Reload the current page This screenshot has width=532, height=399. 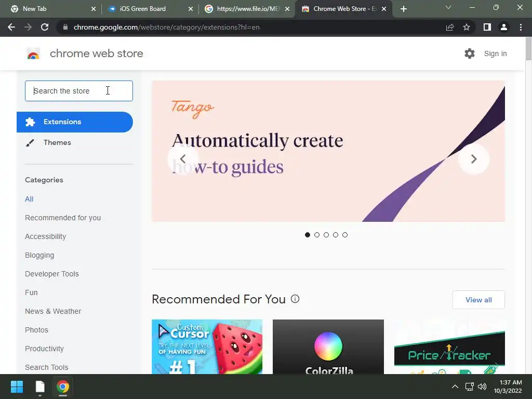pos(45,27)
